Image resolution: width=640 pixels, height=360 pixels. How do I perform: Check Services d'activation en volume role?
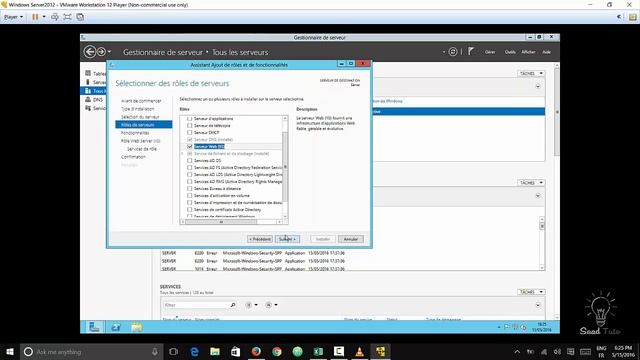click(x=189, y=196)
